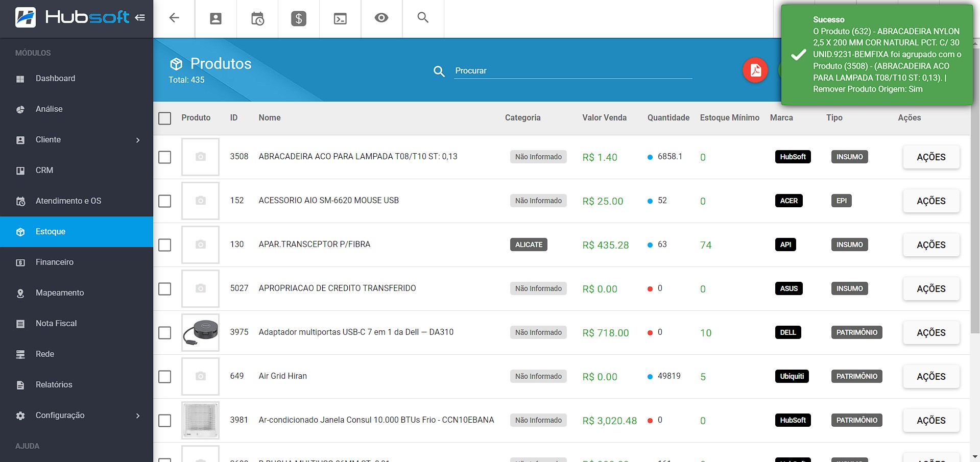Open the dollar sign financial icon

299,19
